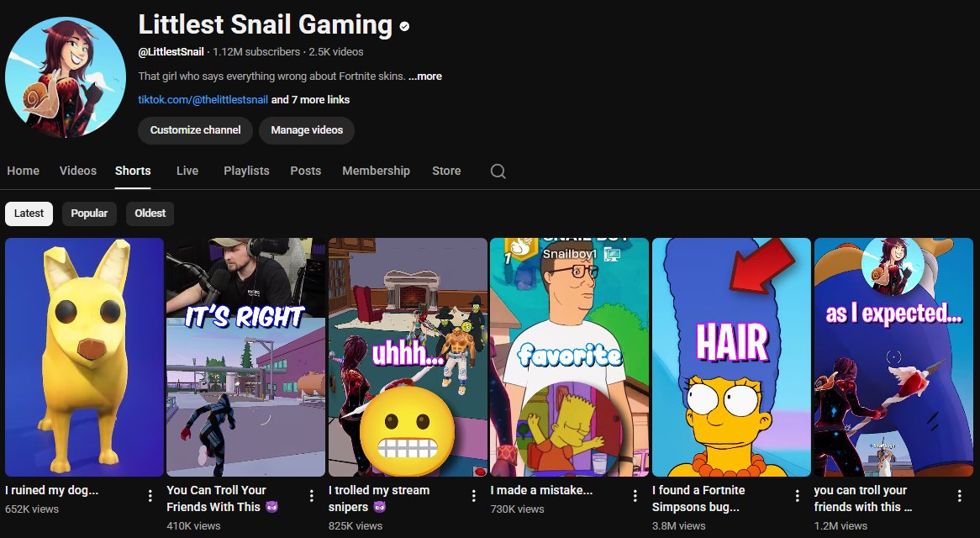The height and width of the screenshot is (538, 980).
Task: Switch to the Videos tab
Action: pos(77,171)
